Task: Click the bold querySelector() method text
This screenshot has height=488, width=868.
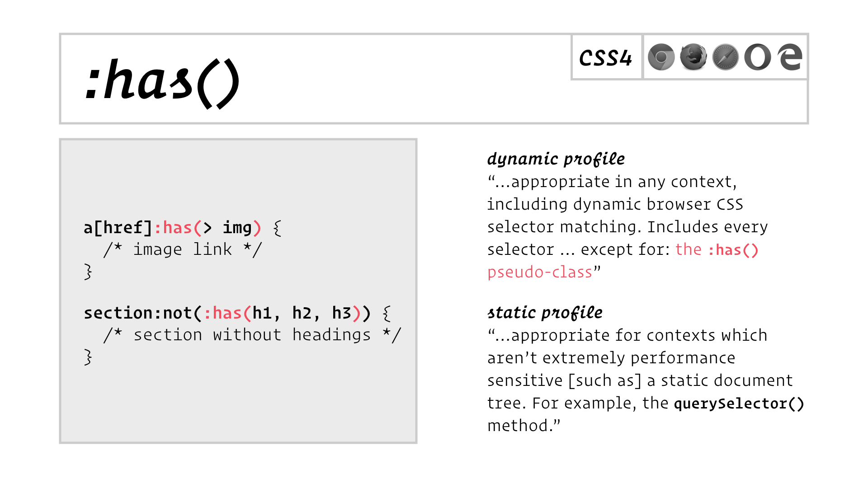Action: 739,403
